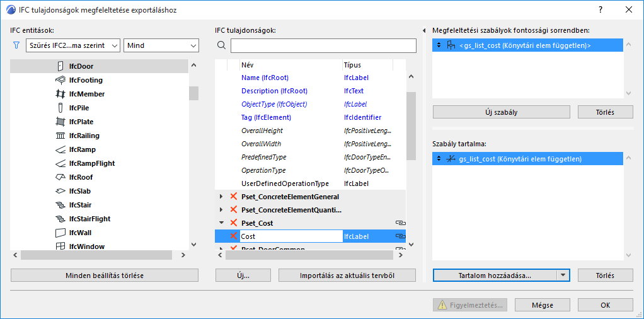Image resolution: width=644 pixels, height=319 pixels.
Task: Click entity list horizontal scrollbar thumb
Action: pos(96,255)
